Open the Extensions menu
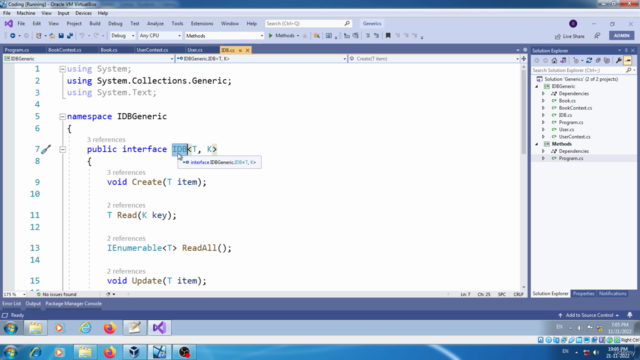The image size is (640, 360). pos(202,24)
